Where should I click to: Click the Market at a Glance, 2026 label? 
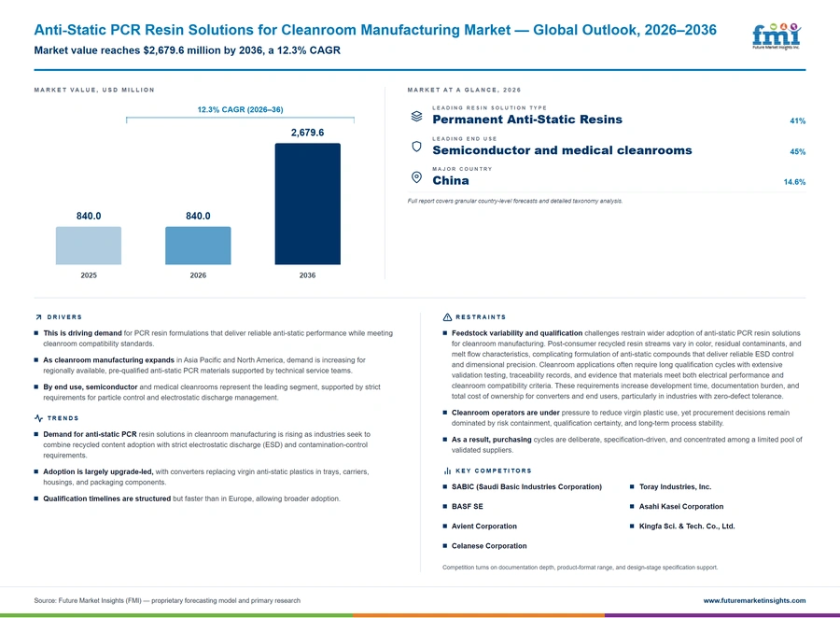tap(464, 90)
